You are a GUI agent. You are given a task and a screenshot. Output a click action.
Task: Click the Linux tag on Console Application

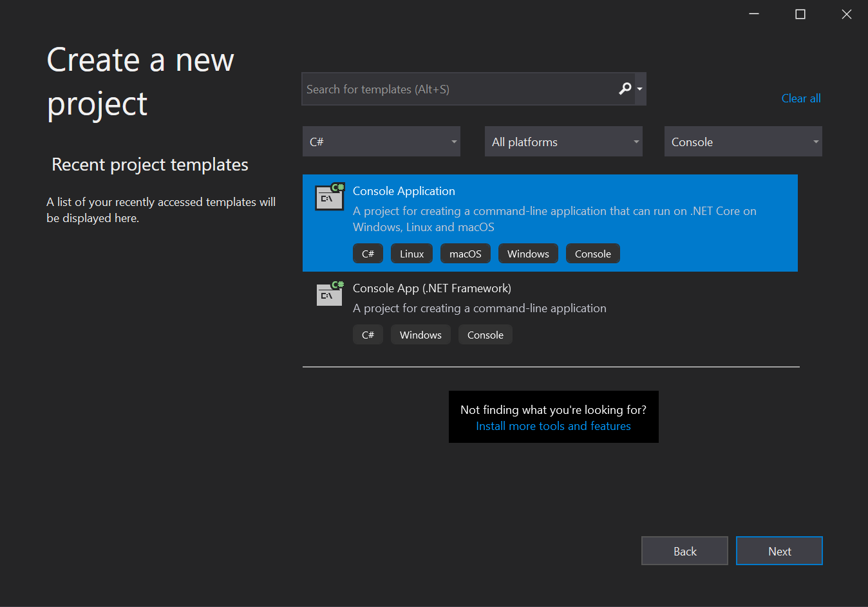411,253
